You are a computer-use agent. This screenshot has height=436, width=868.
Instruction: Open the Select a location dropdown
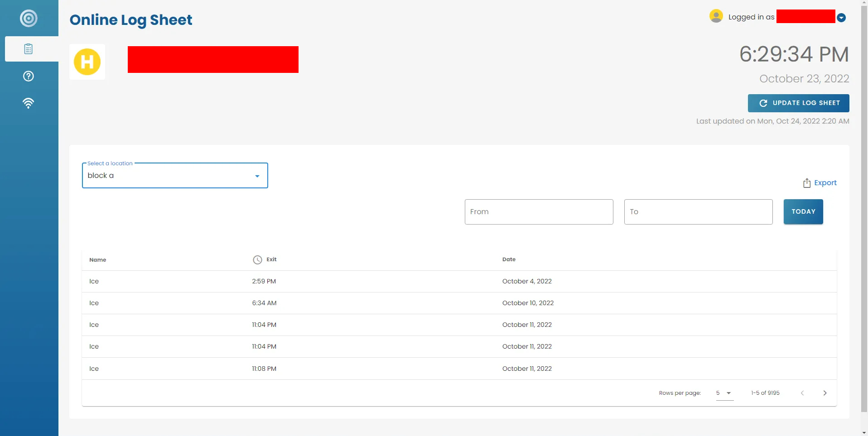tap(175, 176)
